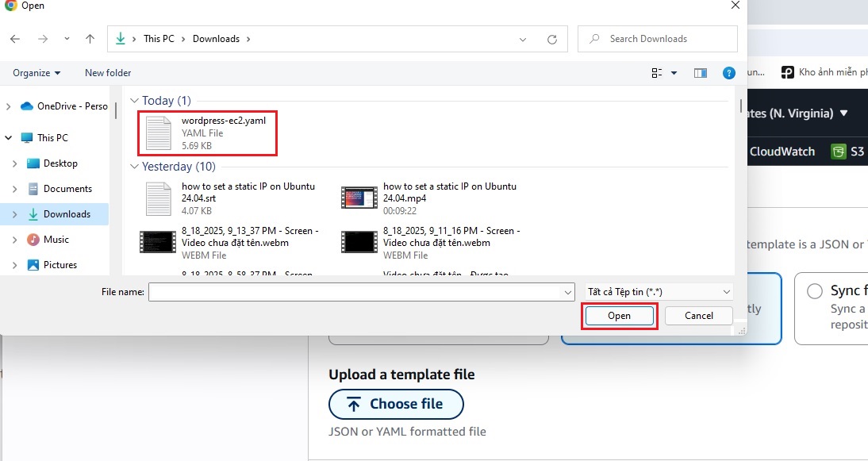Click the S3 service icon
Viewport: 868px width, 461px height.
[x=839, y=152]
